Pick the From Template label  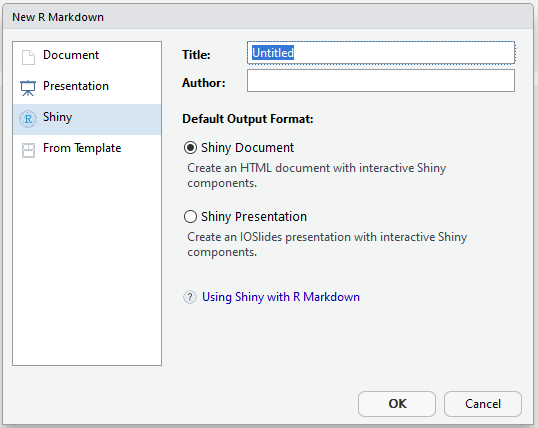click(82, 148)
